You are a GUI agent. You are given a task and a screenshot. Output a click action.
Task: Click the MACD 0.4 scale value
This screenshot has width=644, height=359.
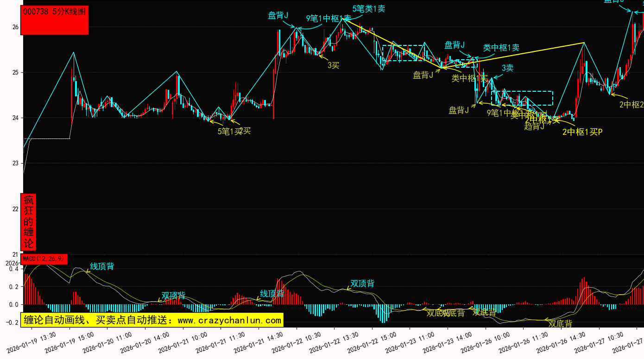pyautogui.click(x=14, y=269)
